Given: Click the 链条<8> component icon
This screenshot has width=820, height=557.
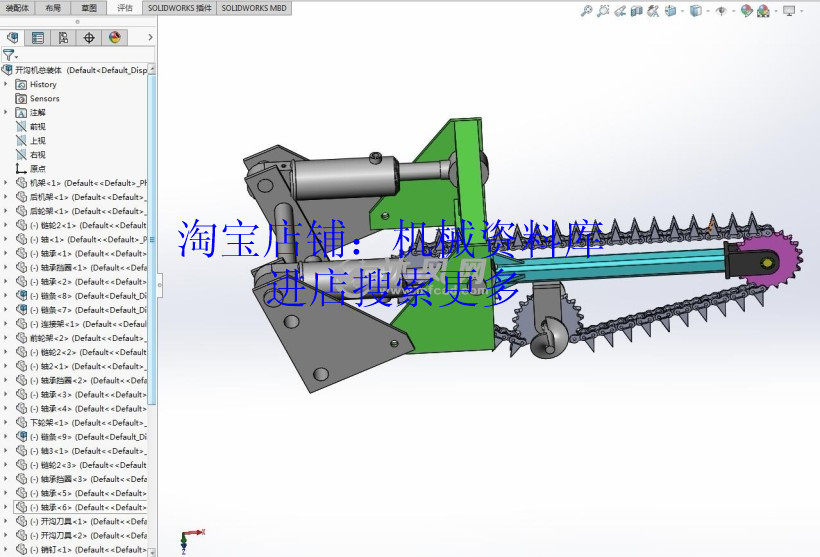Looking at the screenshot, I should [21, 295].
